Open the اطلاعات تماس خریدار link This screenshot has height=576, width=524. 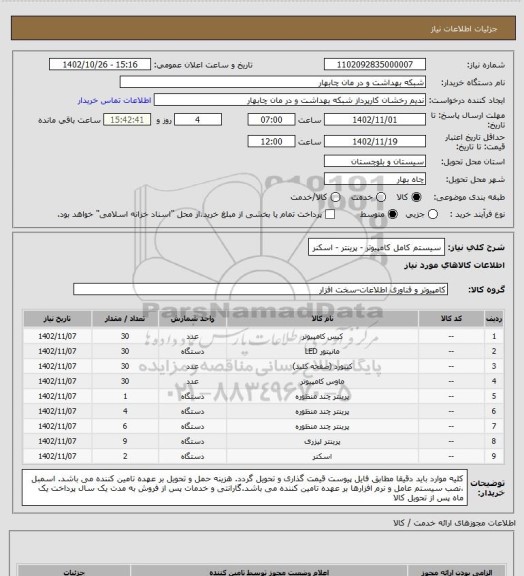click(114, 101)
